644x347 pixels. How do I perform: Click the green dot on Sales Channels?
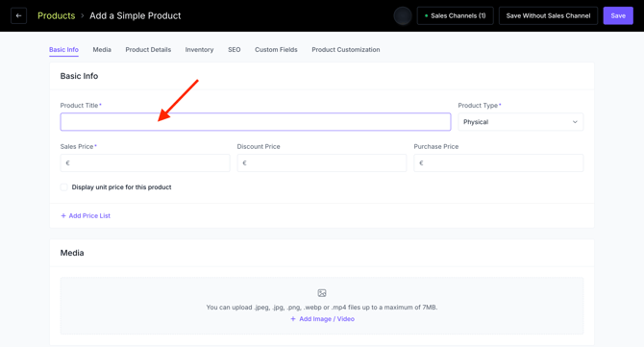427,15
